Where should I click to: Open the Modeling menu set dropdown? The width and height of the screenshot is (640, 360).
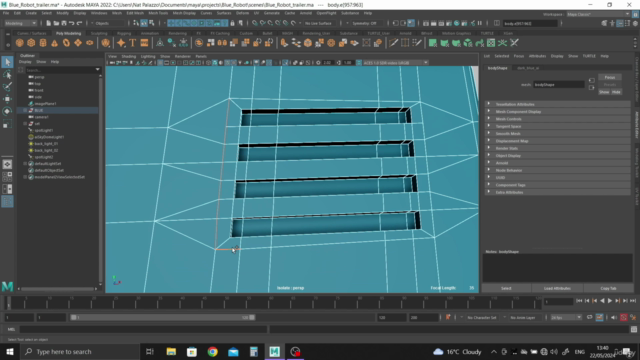click(x=20, y=23)
